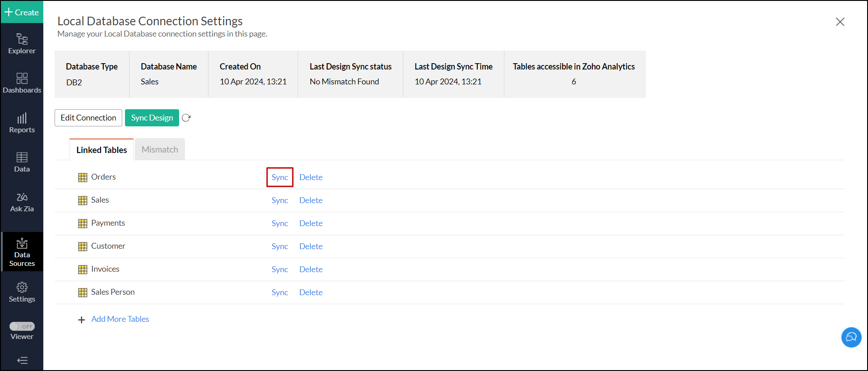Image resolution: width=868 pixels, height=371 pixels.
Task: Click the Last Design Sync Time value
Action: [x=448, y=82]
